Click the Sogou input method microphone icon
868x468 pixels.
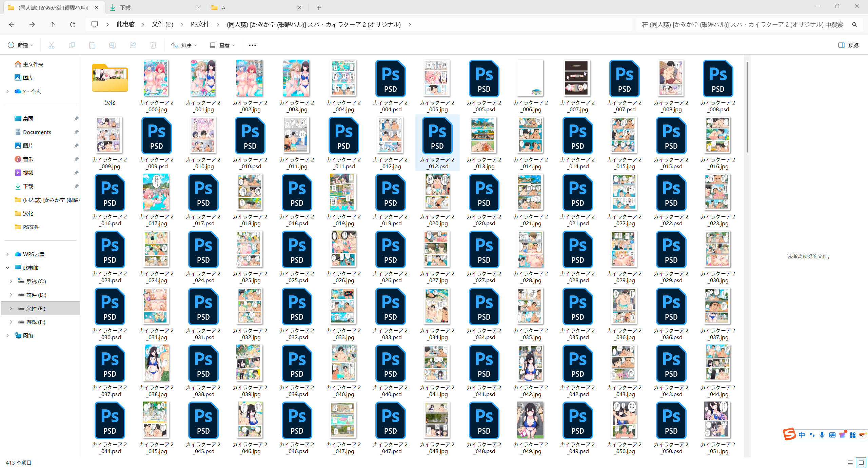pyautogui.click(x=822, y=435)
